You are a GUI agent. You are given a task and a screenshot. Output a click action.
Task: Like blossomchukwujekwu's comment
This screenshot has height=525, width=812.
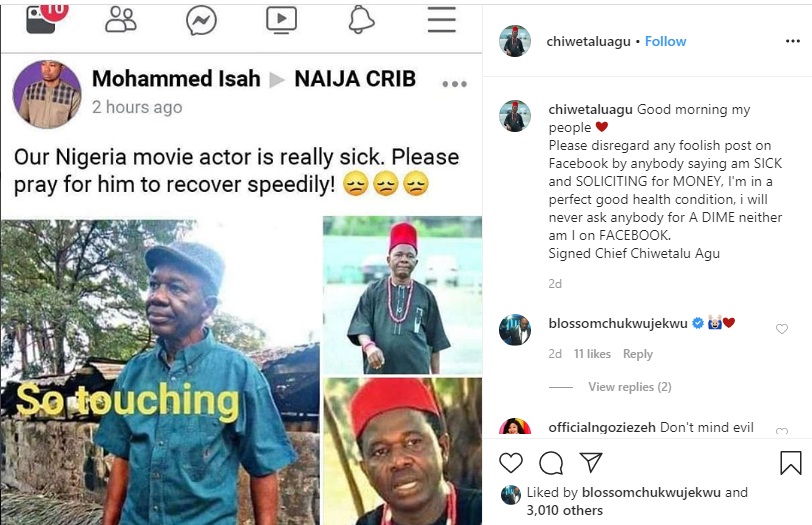pos(782,329)
